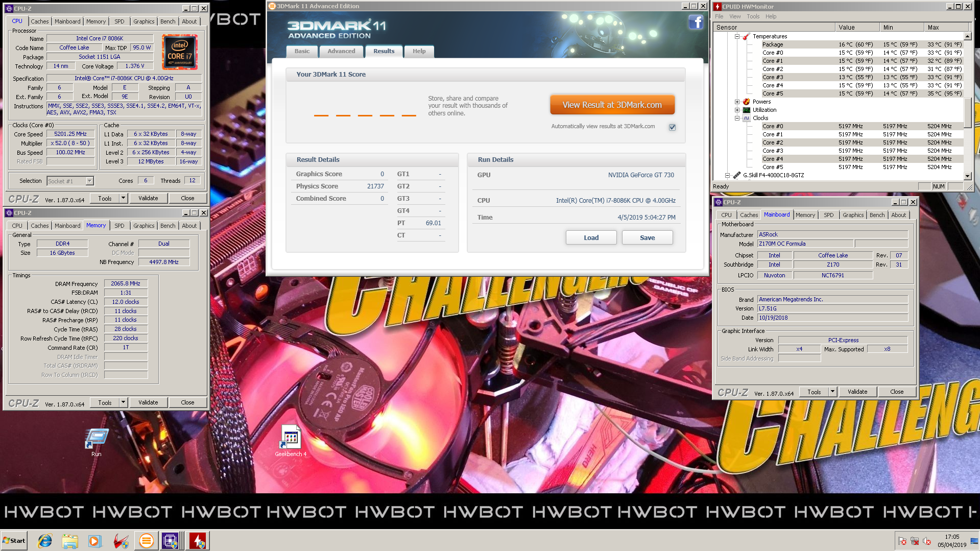Select the Package temperature row in HWMonitor

click(x=862, y=44)
